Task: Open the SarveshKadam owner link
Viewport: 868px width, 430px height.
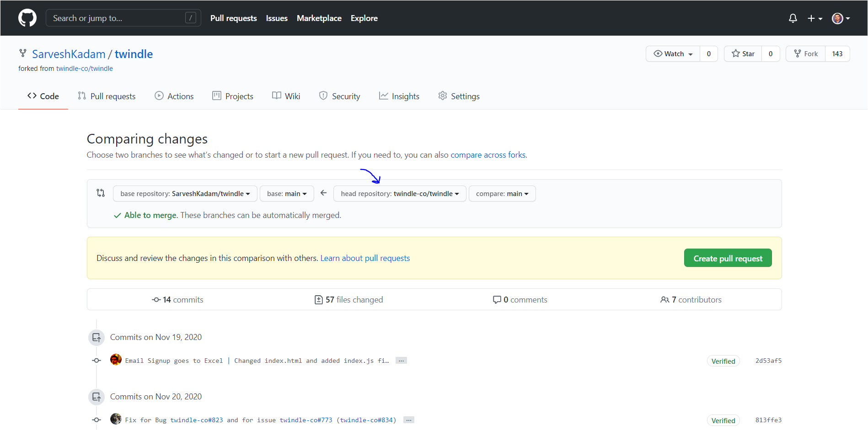Action: coord(69,54)
